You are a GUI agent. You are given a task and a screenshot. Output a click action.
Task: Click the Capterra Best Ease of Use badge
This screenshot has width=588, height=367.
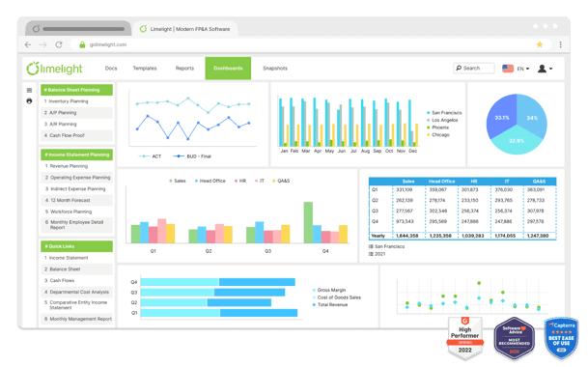click(561, 338)
